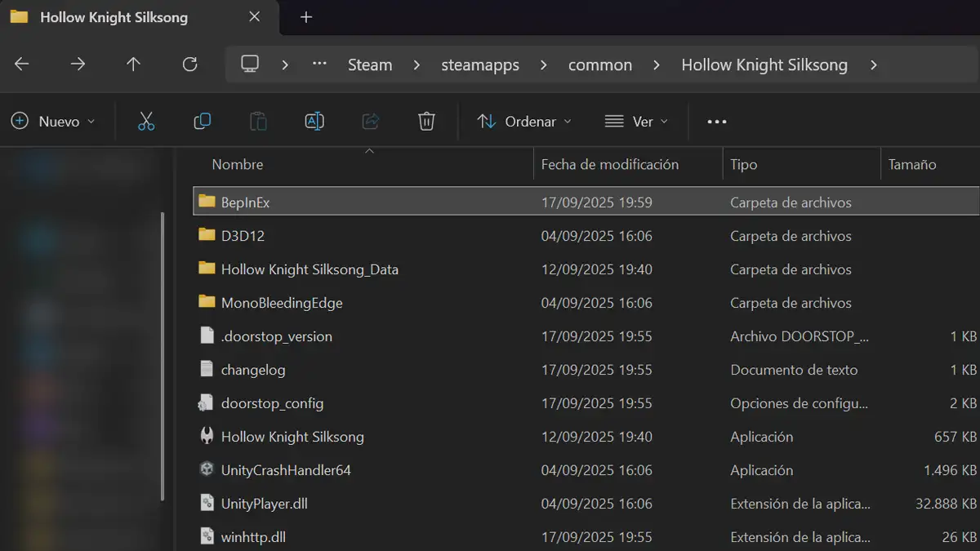Rename the selected item
The image size is (980, 551).
point(314,122)
